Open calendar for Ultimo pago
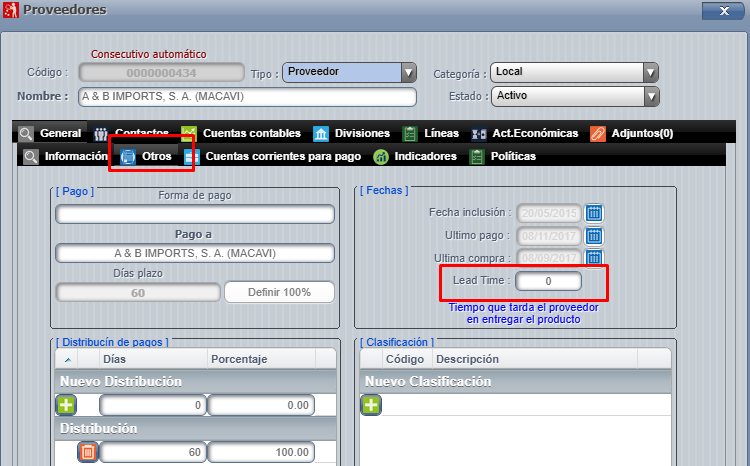The height and width of the screenshot is (466, 750). pyautogui.click(x=594, y=236)
